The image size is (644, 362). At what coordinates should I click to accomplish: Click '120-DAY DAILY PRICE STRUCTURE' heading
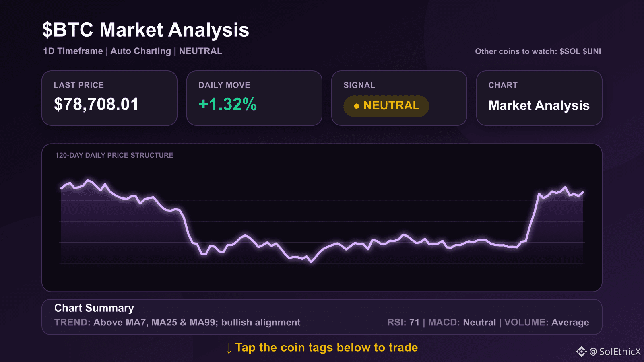[114, 155]
